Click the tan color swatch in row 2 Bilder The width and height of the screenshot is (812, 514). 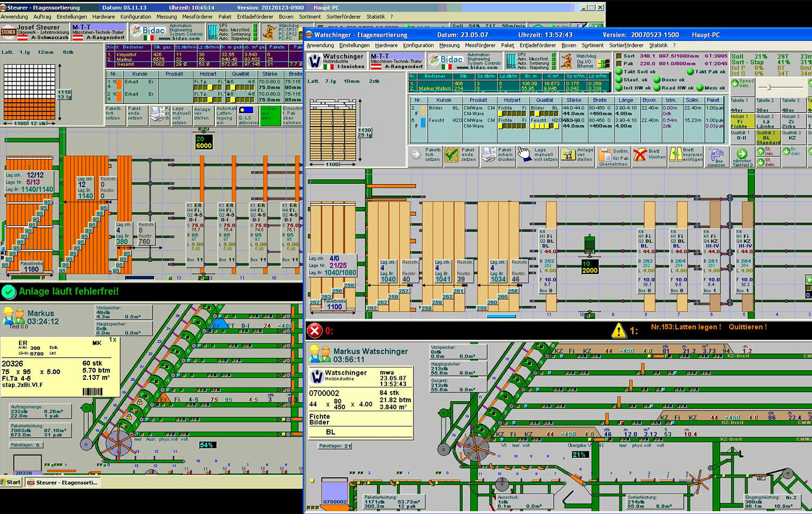coord(422,110)
